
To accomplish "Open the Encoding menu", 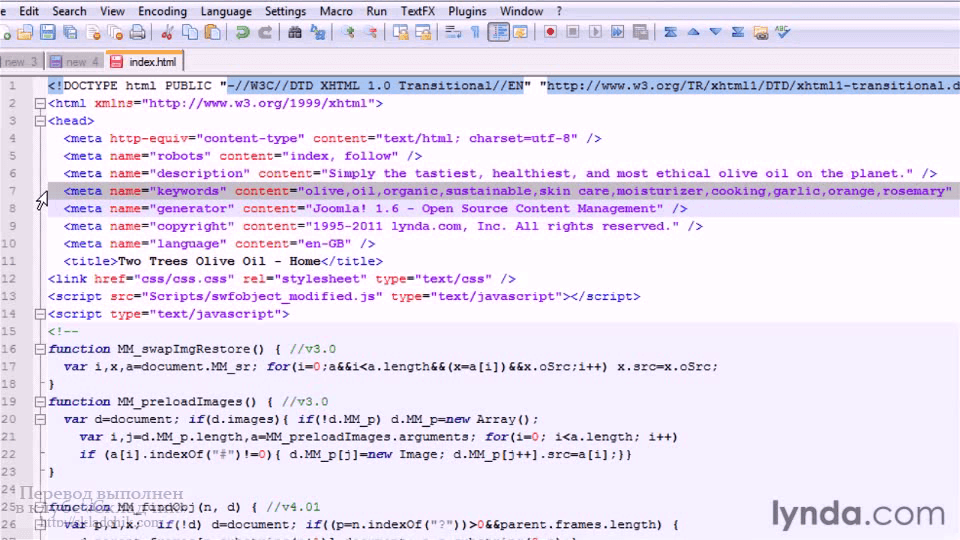I will point(162,11).
